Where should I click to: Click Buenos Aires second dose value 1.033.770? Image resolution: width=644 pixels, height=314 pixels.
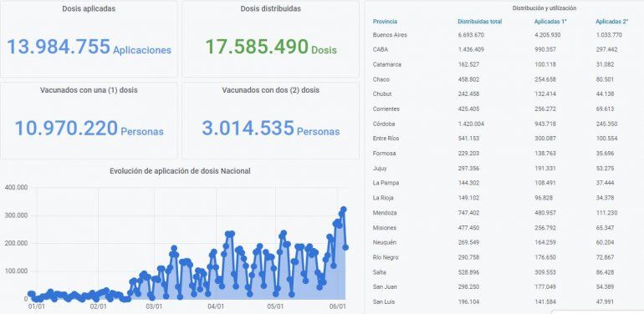coord(609,35)
